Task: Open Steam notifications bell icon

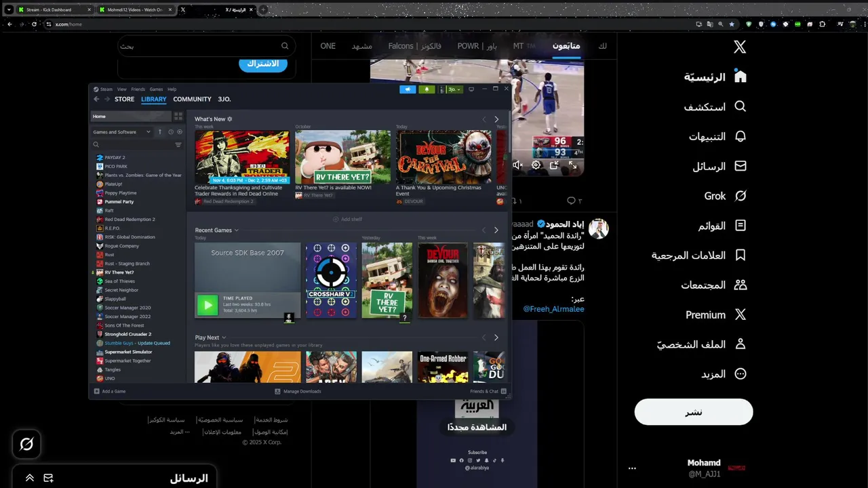Action: coord(427,89)
